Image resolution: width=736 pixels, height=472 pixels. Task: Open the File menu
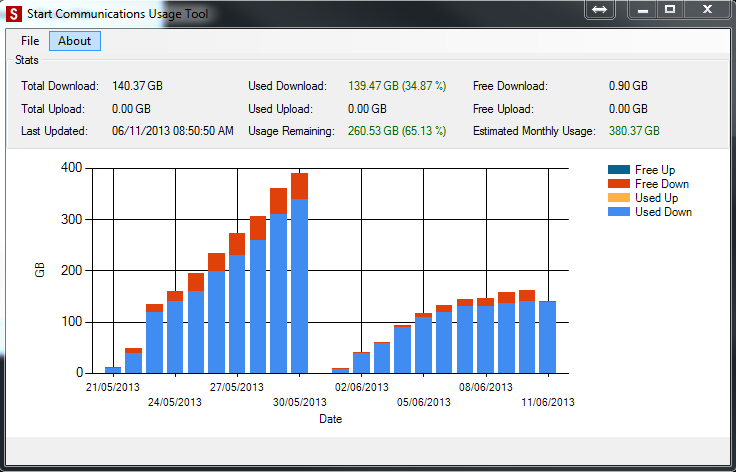click(30, 41)
